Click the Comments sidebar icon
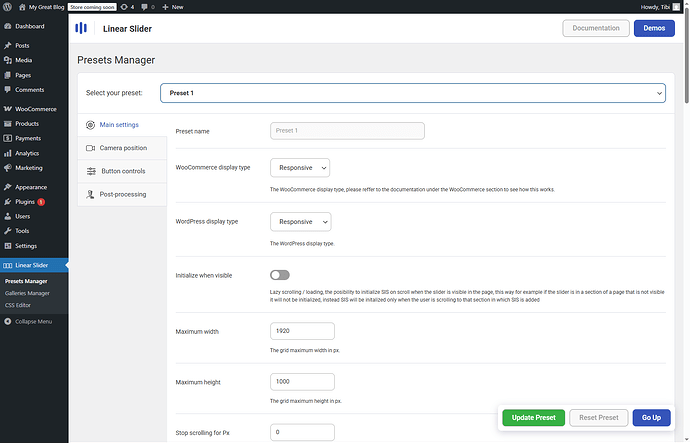The width and height of the screenshot is (690, 443). click(7, 90)
